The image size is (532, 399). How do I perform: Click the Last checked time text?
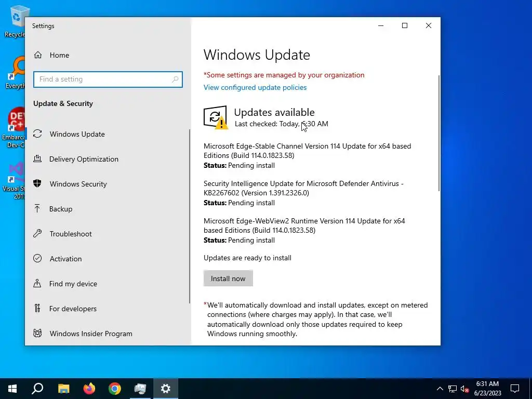point(281,124)
